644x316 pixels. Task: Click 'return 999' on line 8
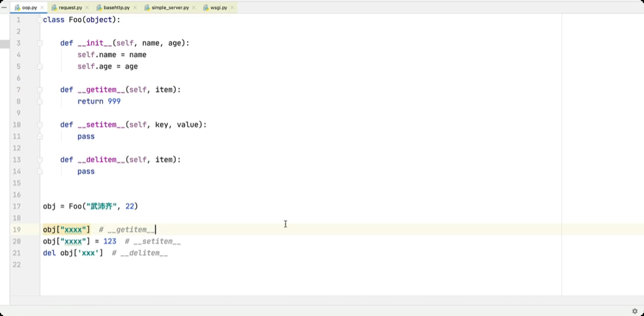coord(99,101)
